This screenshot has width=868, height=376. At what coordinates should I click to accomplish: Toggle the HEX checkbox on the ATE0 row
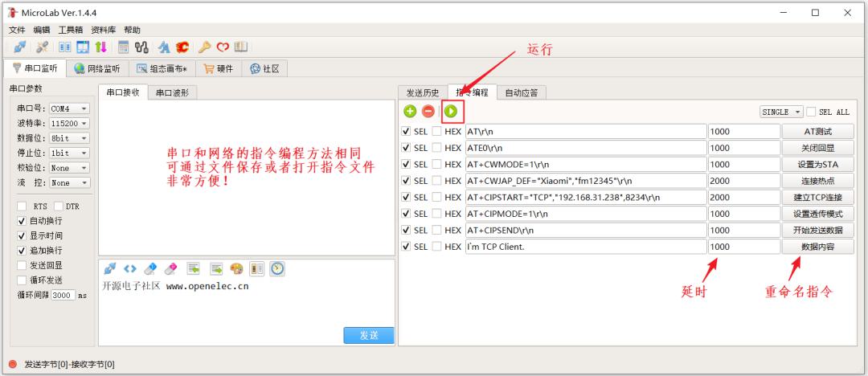tap(436, 148)
